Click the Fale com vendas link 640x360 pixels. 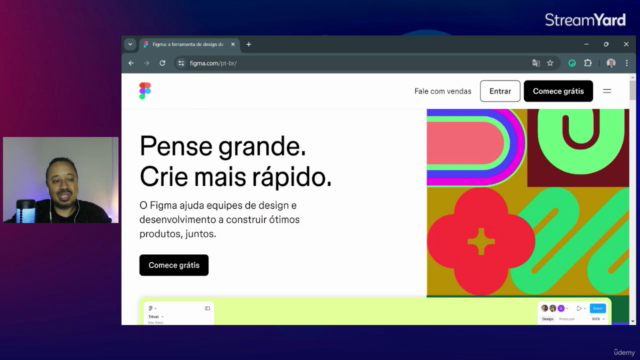point(442,91)
